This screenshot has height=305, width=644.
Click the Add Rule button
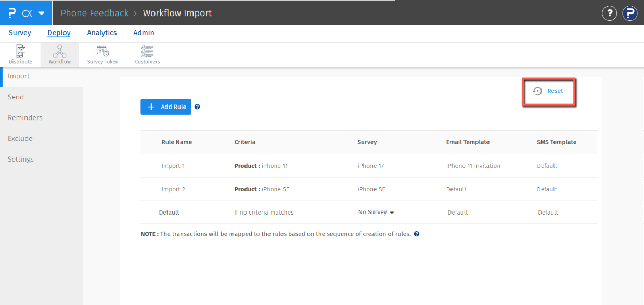pos(166,107)
